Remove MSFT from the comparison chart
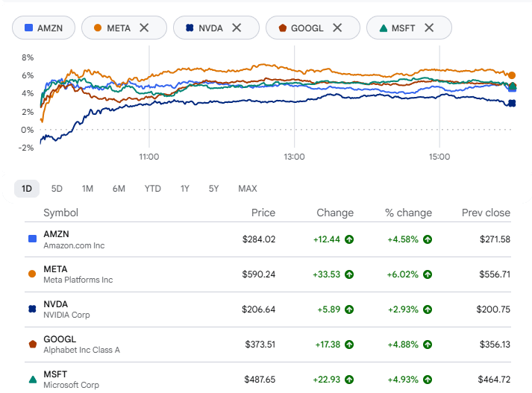Screen dimensions: 532x393 point(429,28)
